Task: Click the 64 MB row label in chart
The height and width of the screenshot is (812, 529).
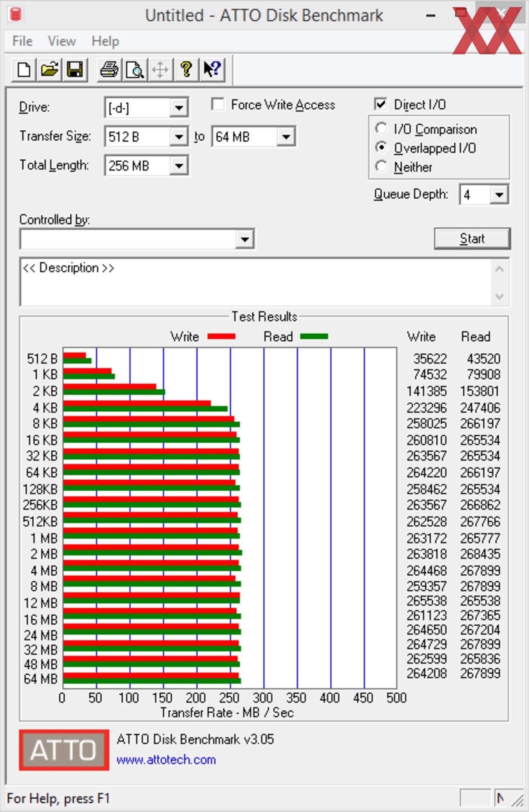Action: point(40,679)
